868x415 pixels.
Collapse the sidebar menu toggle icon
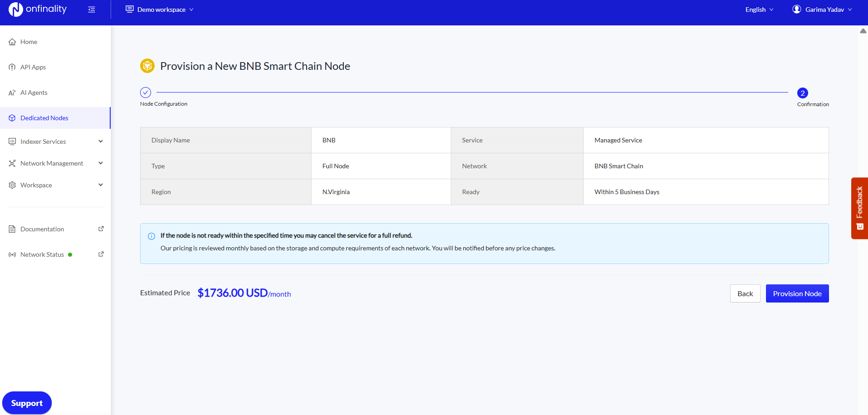click(92, 10)
